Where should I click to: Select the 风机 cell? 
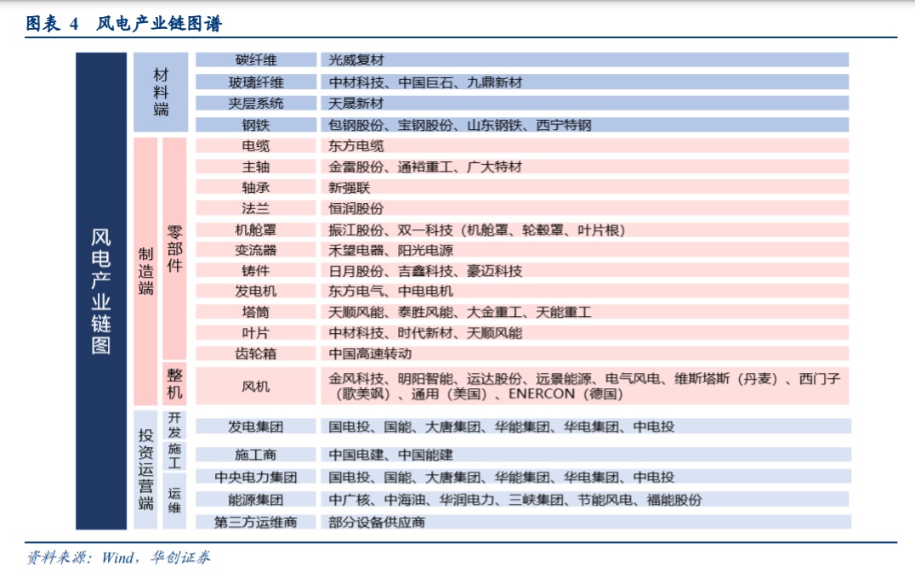pos(256,386)
